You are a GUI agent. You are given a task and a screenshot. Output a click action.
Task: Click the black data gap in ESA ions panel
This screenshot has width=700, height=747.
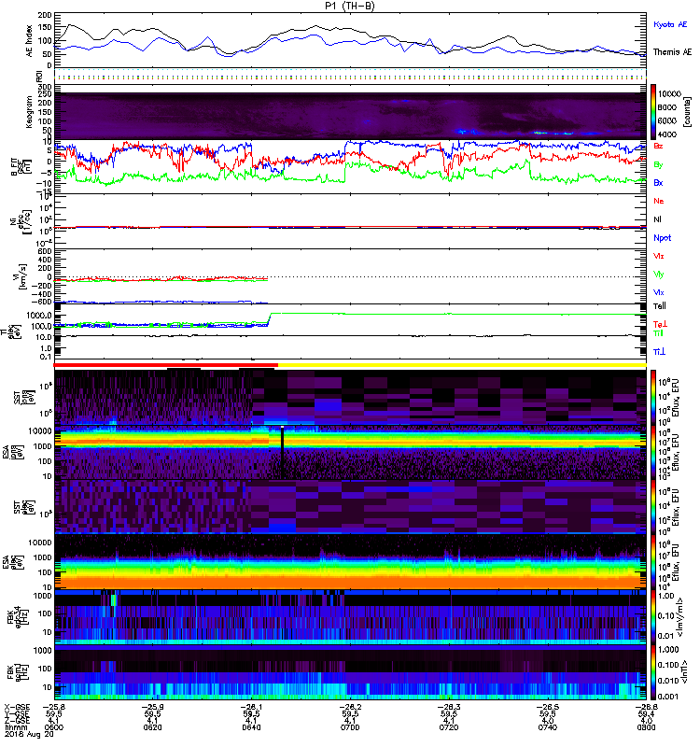283,453
